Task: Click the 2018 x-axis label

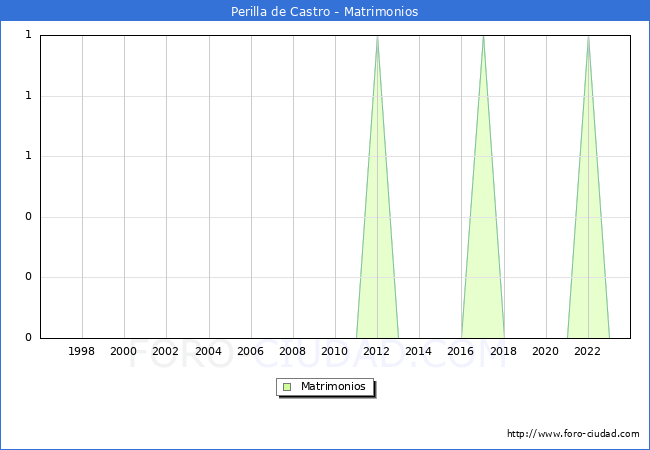Action: click(x=504, y=352)
